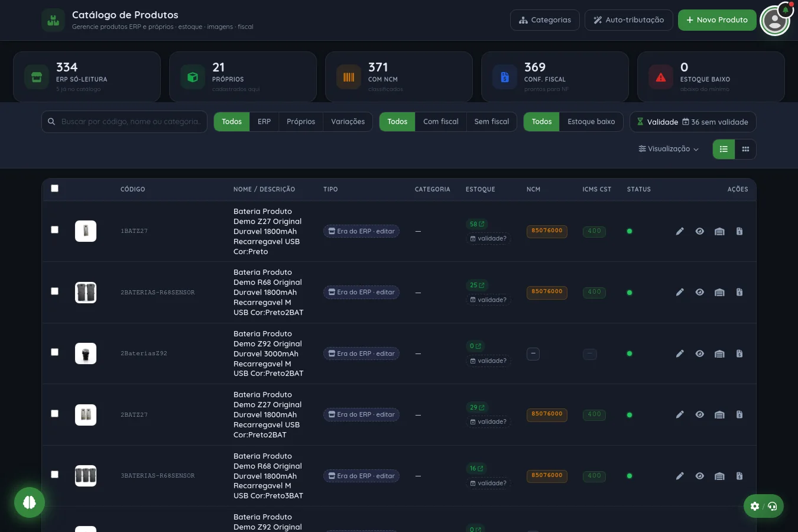Viewport: 798px width, 532px height.
Task: Show Estoque baixo products only
Action: [x=591, y=122]
